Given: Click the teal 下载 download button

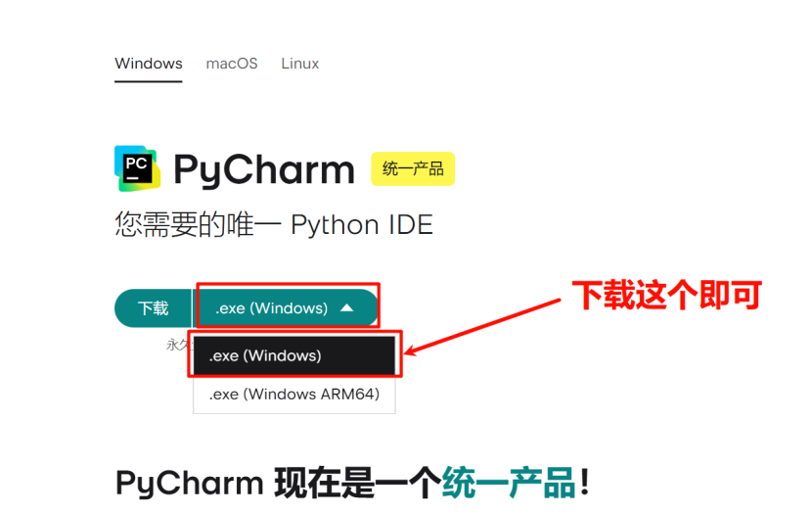Looking at the screenshot, I should coord(153,308).
